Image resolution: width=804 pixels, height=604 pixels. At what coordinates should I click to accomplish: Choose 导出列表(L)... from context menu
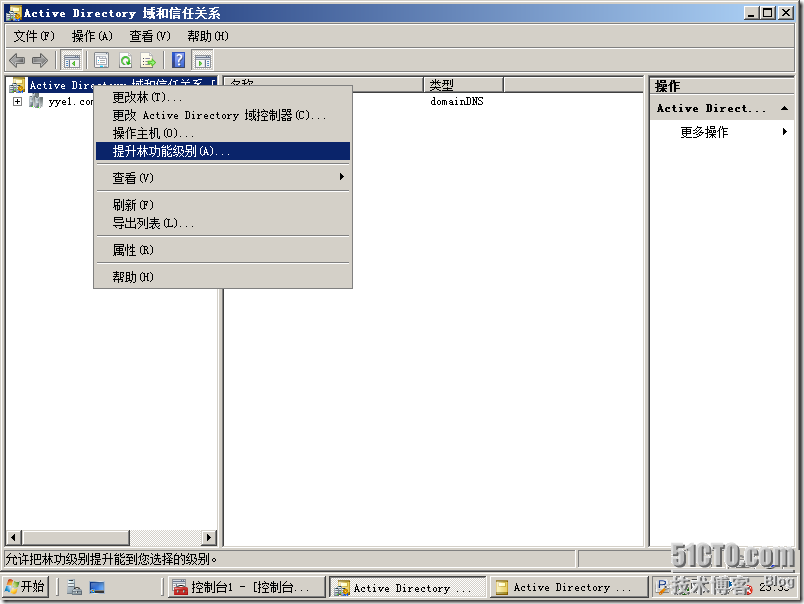(223, 223)
